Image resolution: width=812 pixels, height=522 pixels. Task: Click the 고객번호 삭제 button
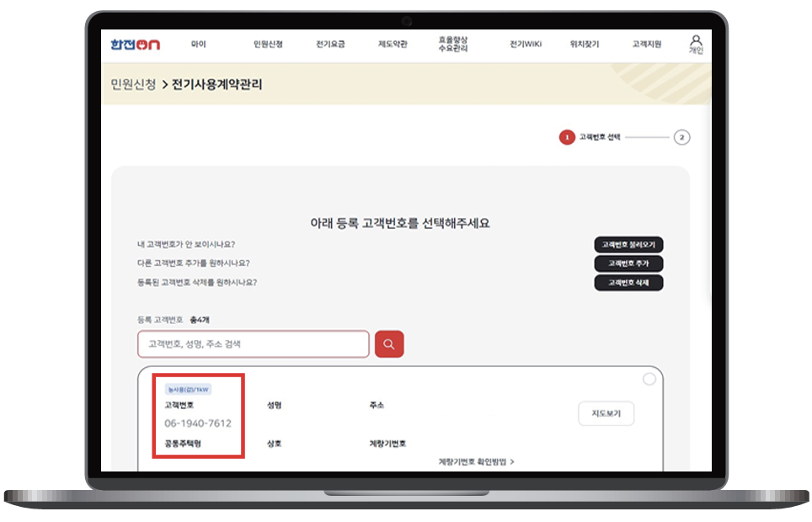628,283
